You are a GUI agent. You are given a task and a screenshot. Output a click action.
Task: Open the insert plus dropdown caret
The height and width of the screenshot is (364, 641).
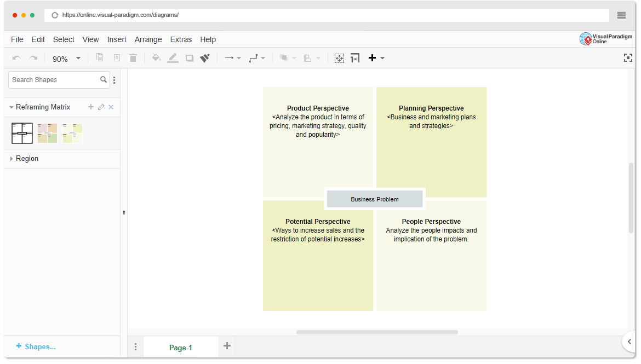click(382, 59)
